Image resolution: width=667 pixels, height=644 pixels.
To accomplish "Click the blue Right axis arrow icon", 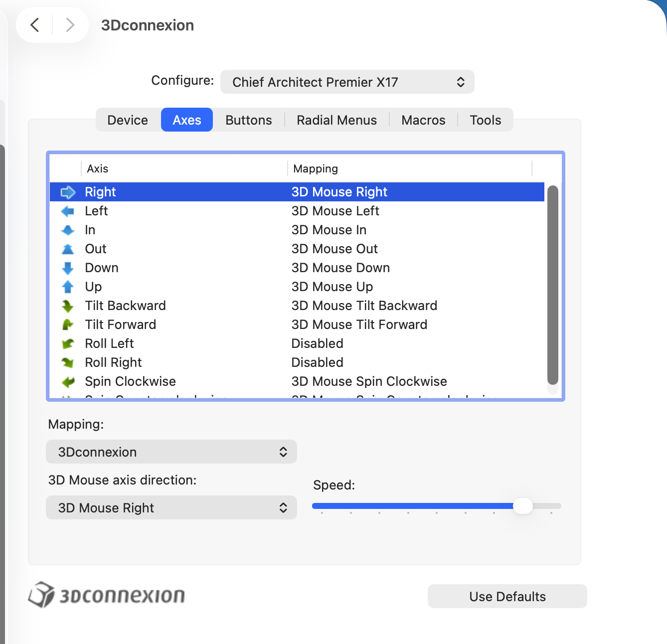I will 68,192.
